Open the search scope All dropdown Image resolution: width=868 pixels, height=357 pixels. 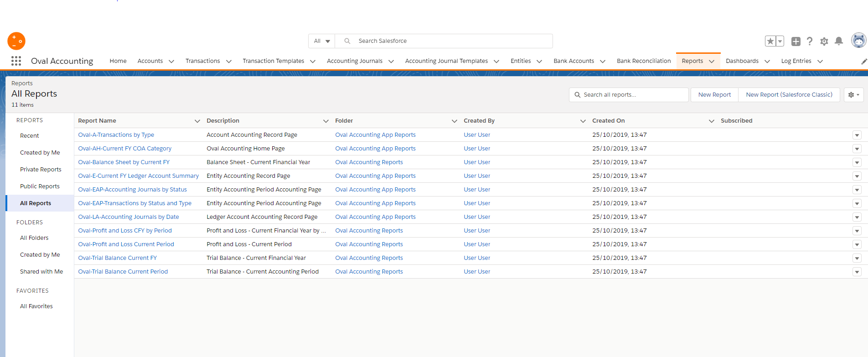(x=322, y=41)
